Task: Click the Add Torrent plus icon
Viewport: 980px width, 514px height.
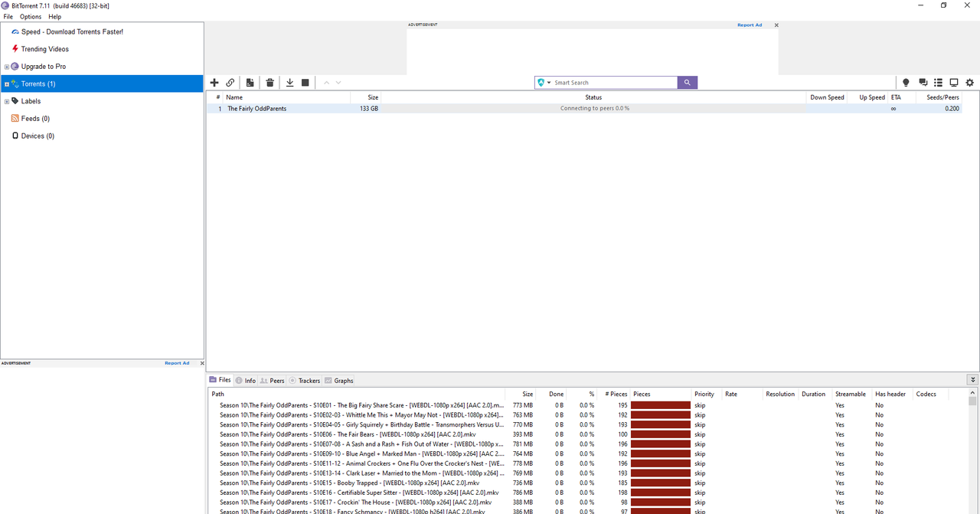Action: pos(214,83)
